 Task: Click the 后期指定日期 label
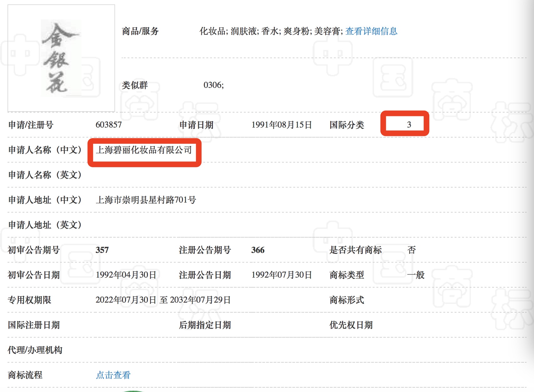click(x=205, y=325)
